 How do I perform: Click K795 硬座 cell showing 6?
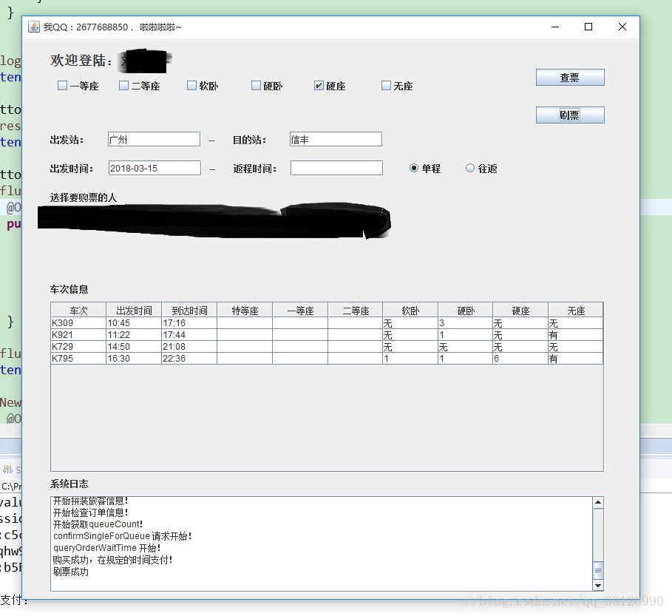[x=520, y=359]
